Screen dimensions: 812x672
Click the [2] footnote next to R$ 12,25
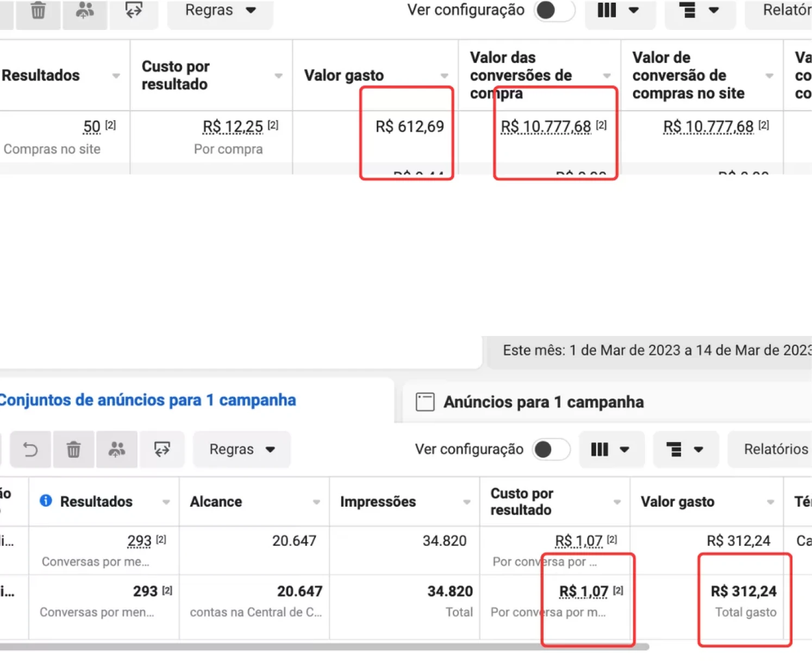point(273,125)
